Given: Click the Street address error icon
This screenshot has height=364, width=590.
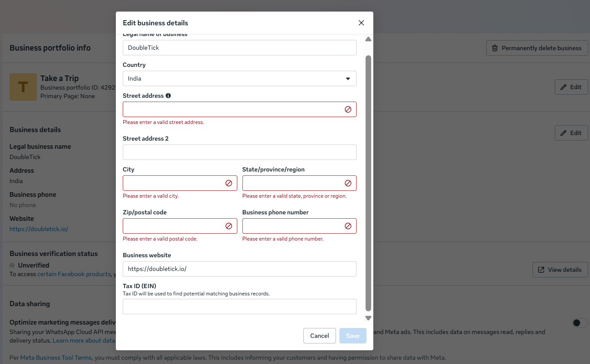Looking at the screenshot, I should point(348,109).
